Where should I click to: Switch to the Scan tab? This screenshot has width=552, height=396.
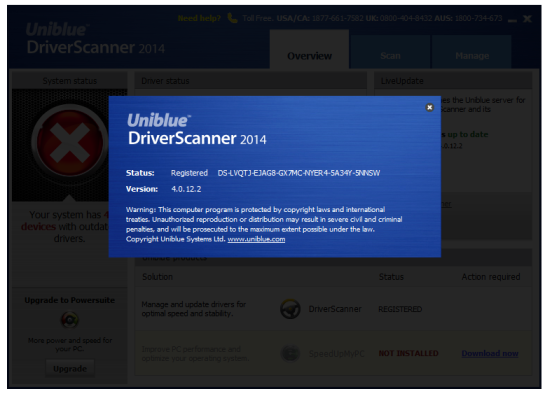pyautogui.click(x=390, y=52)
